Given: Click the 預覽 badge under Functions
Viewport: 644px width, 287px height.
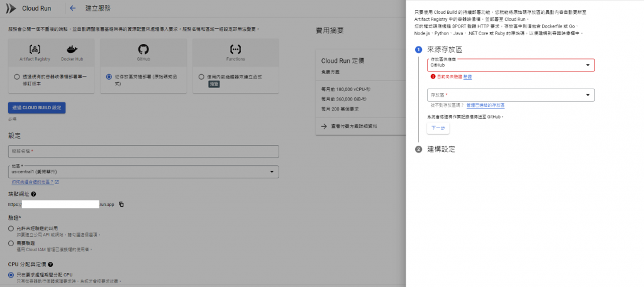Looking at the screenshot, I should (x=214, y=84).
